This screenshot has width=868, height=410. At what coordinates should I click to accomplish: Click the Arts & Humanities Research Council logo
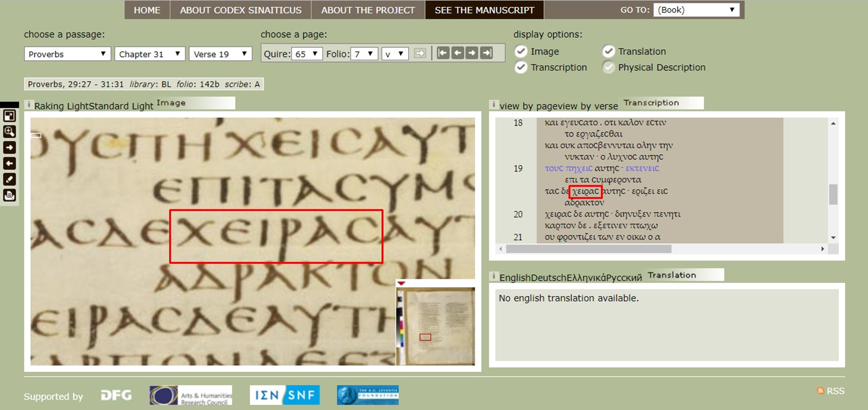tap(191, 395)
